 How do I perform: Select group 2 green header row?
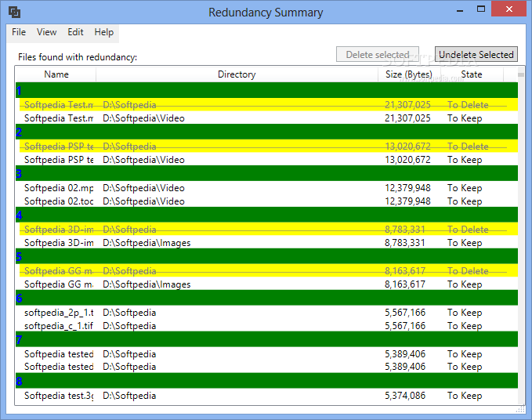pyautogui.click(x=266, y=132)
